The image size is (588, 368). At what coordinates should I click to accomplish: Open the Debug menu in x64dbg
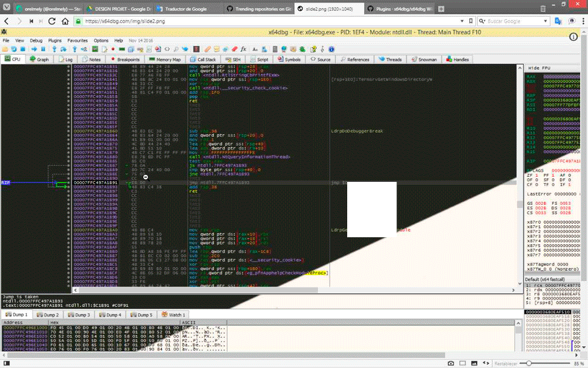pos(36,40)
